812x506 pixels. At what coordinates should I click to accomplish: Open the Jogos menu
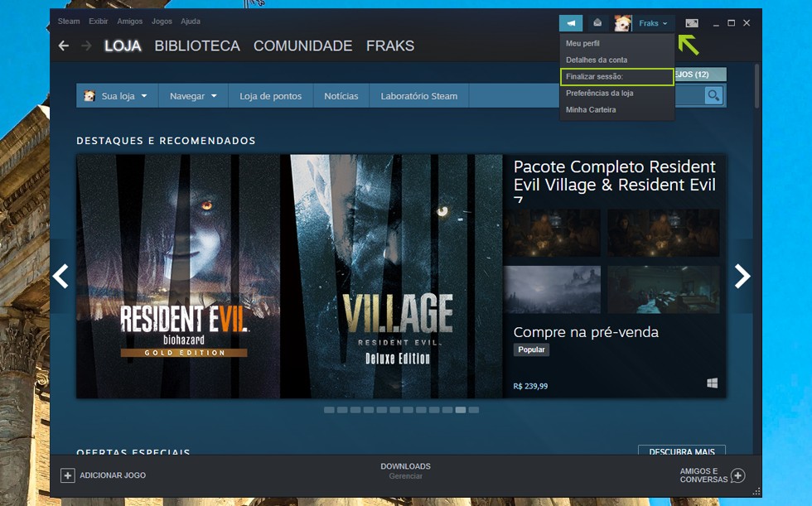pyautogui.click(x=162, y=22)
